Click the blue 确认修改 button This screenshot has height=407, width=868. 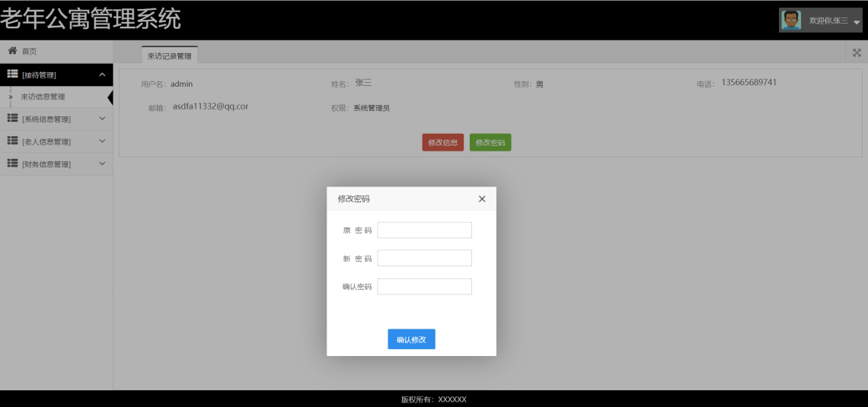point(411,339)
